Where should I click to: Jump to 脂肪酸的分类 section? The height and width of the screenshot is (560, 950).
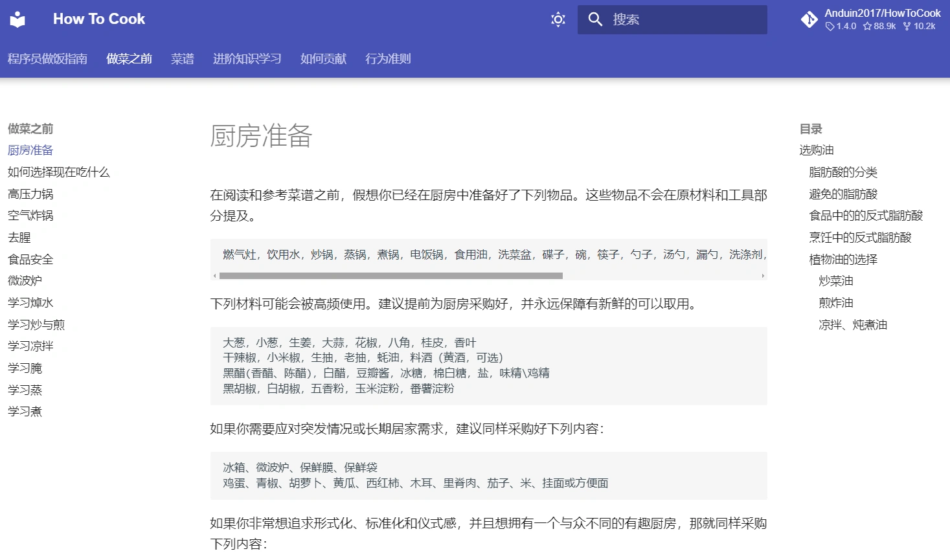(843, 172)
